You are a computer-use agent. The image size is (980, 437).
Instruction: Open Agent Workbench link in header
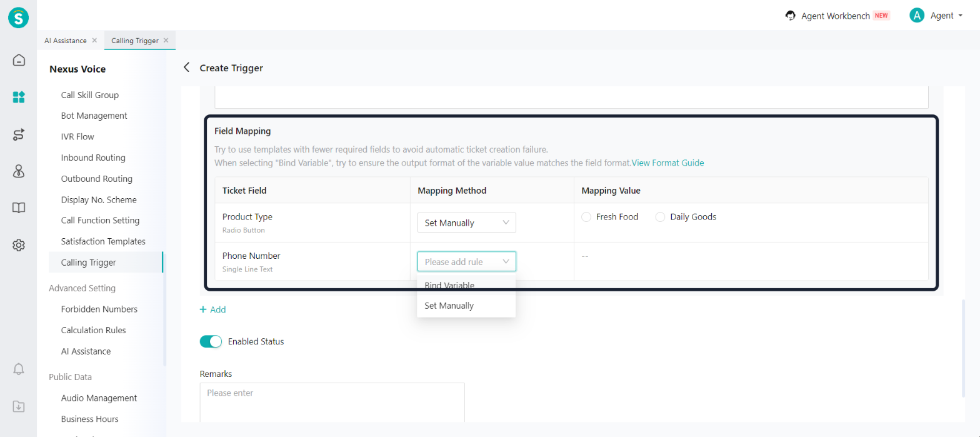click(836, 16)
